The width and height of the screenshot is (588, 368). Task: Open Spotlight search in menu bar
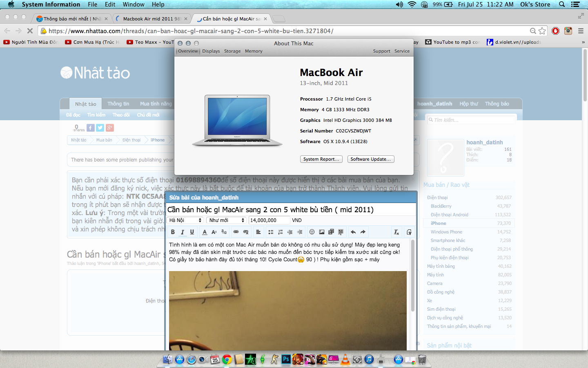point(562,4)
